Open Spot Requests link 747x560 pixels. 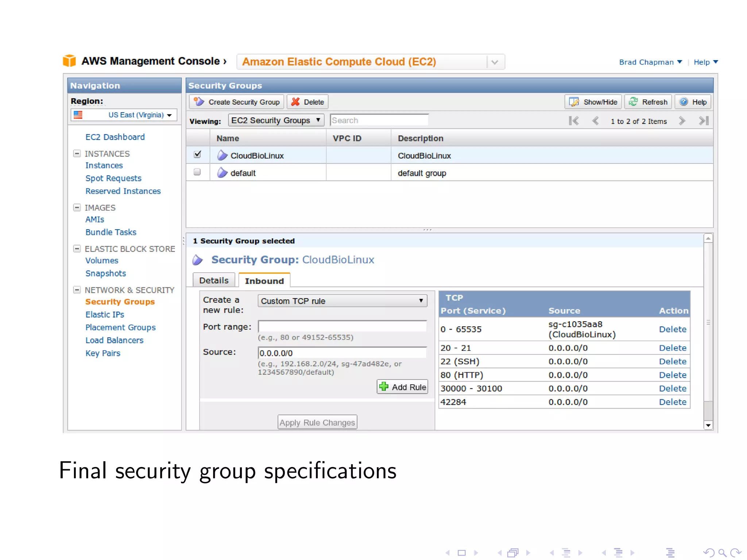[x=113, y=178]
